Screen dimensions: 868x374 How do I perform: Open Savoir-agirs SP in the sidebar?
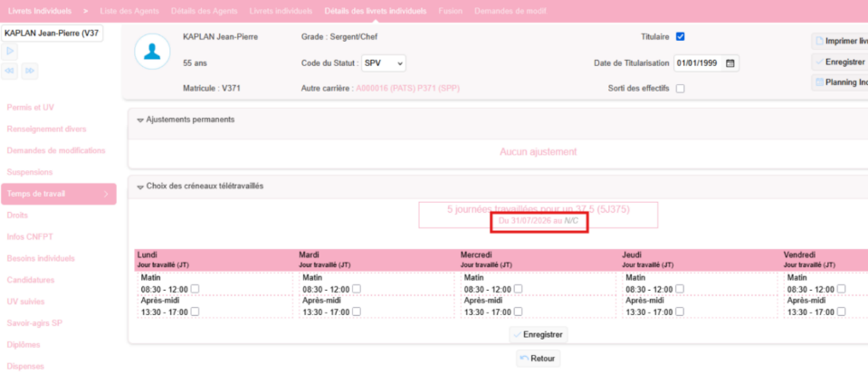[x=34, y=323]
